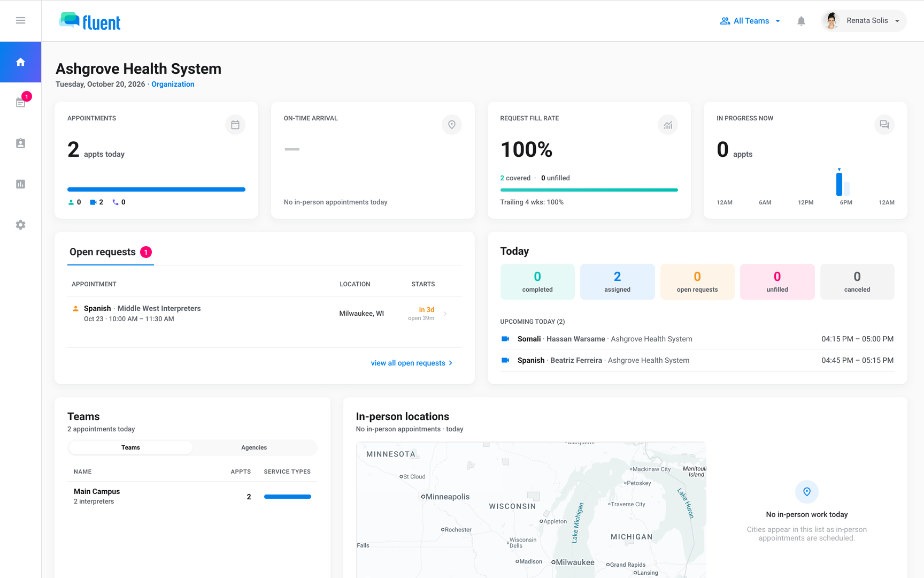Open Somali Hassan Warsame appointment

point(697,339)
